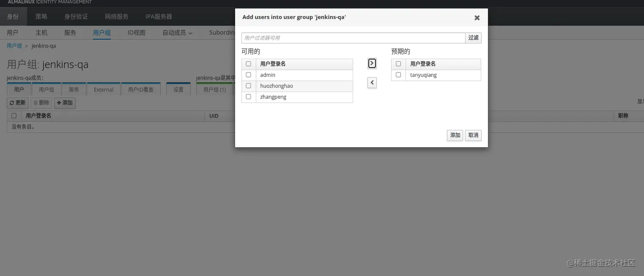Screen dimensions: 644x276
Task: Select the 用户组 (1) member-of tab
Action: point(215,89)
